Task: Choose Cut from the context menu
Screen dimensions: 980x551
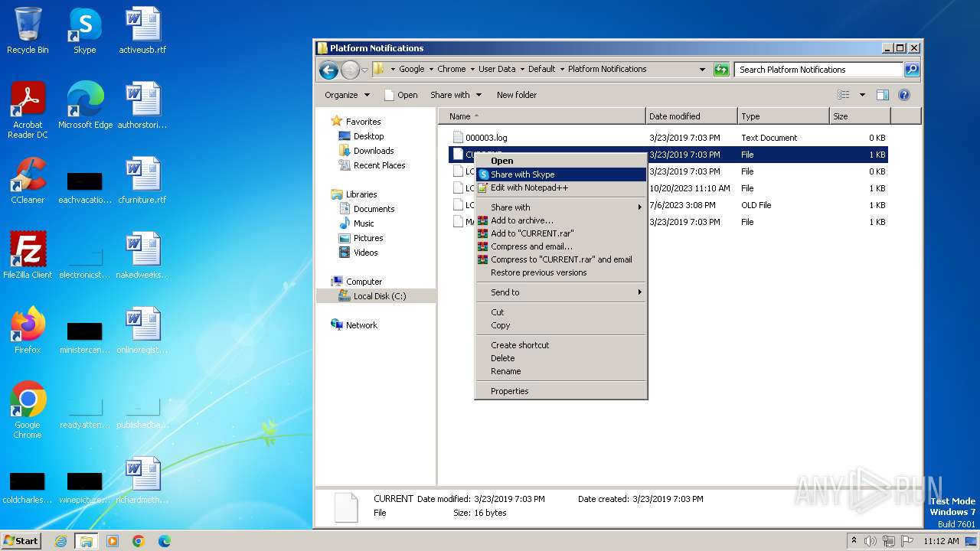Action: pos(560,312)
